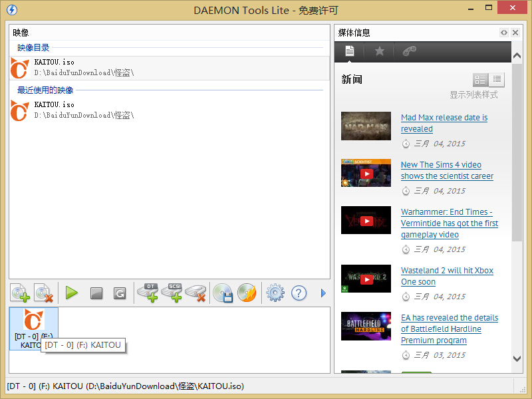Open 'Mad Max release date is revealed' link
This screenshot has height=399, width=532.
tap(444, 123)
